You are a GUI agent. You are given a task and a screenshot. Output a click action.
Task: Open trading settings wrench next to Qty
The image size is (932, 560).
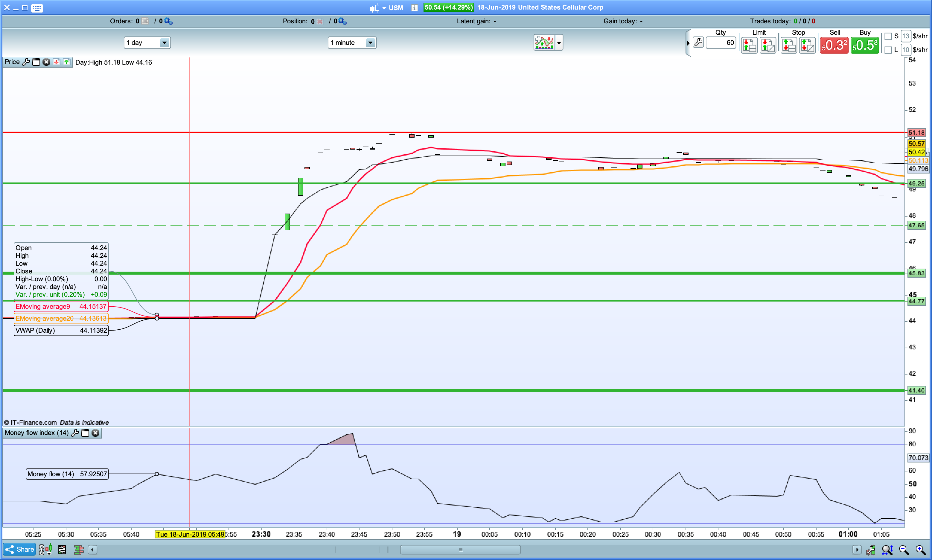pos(698,43)
